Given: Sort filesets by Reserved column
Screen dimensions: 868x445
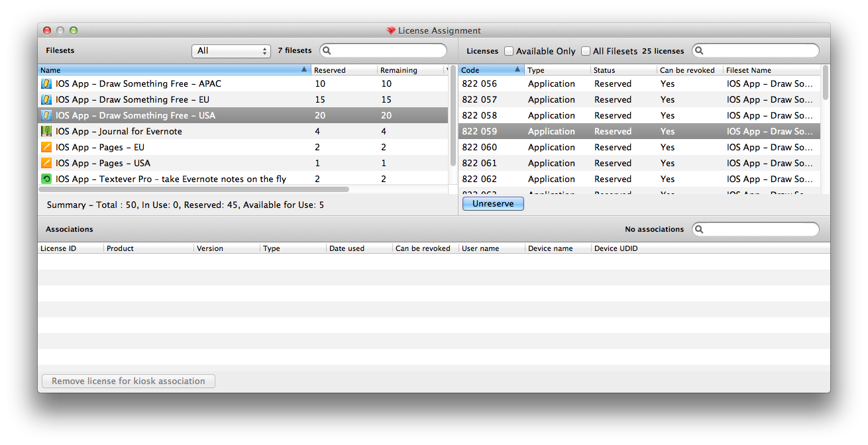Looking at the screenshot, I should (344, 70).
